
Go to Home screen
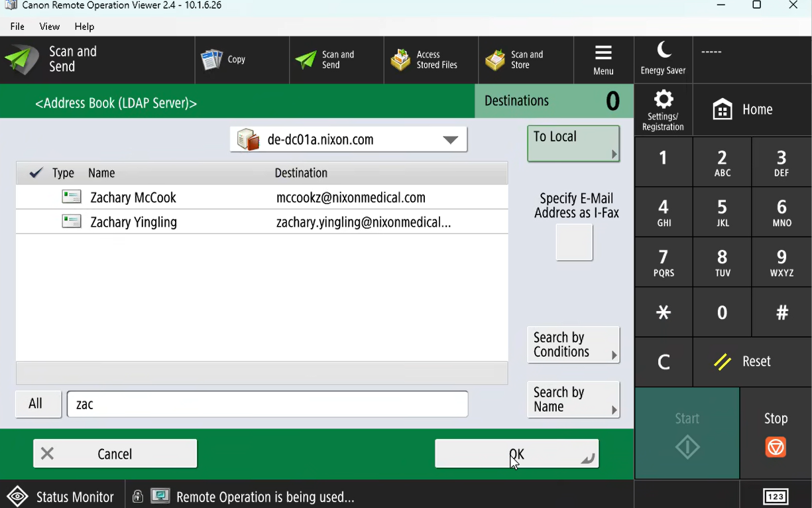click(x=752, y=110)
